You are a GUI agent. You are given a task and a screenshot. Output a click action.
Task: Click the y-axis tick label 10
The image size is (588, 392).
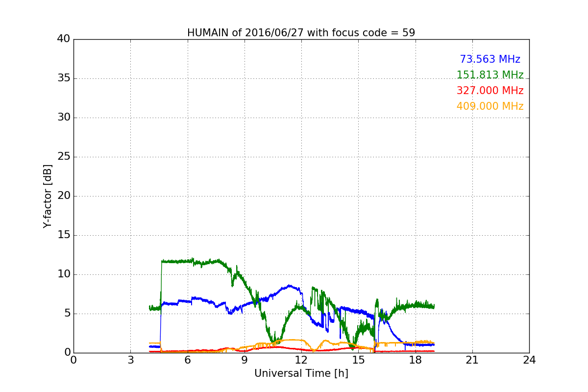tap(64, 274)
